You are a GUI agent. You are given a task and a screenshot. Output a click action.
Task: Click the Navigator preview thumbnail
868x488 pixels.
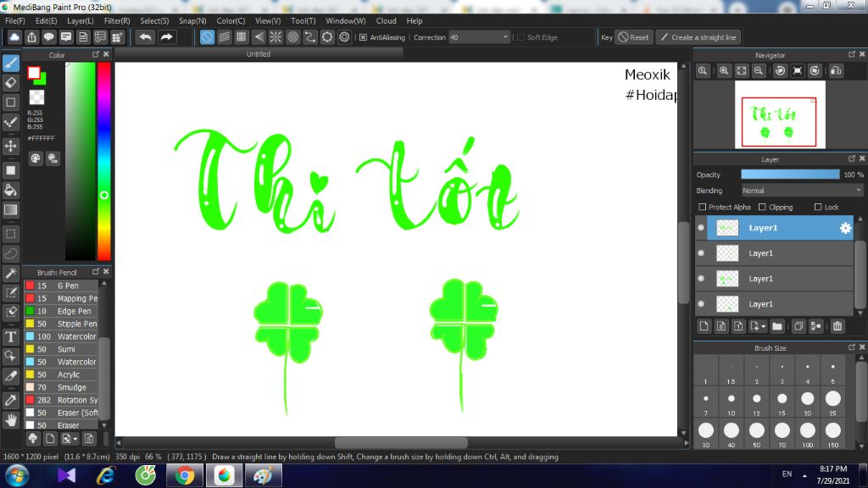pyautogui.click(x=780, y=114)
